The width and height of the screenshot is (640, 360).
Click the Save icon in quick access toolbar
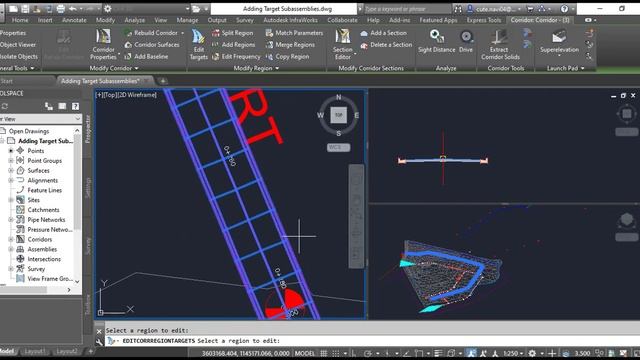(x=25, y=9)
